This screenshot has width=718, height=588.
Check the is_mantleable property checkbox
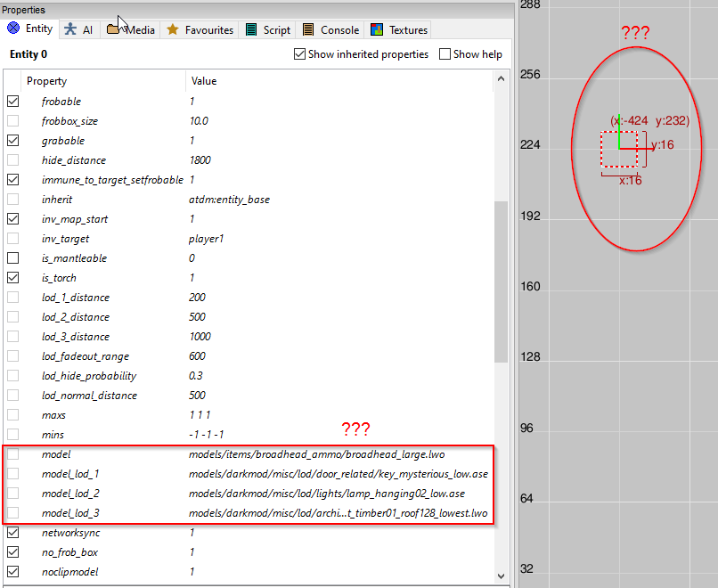pyautogui.click(x=12, y=258)
